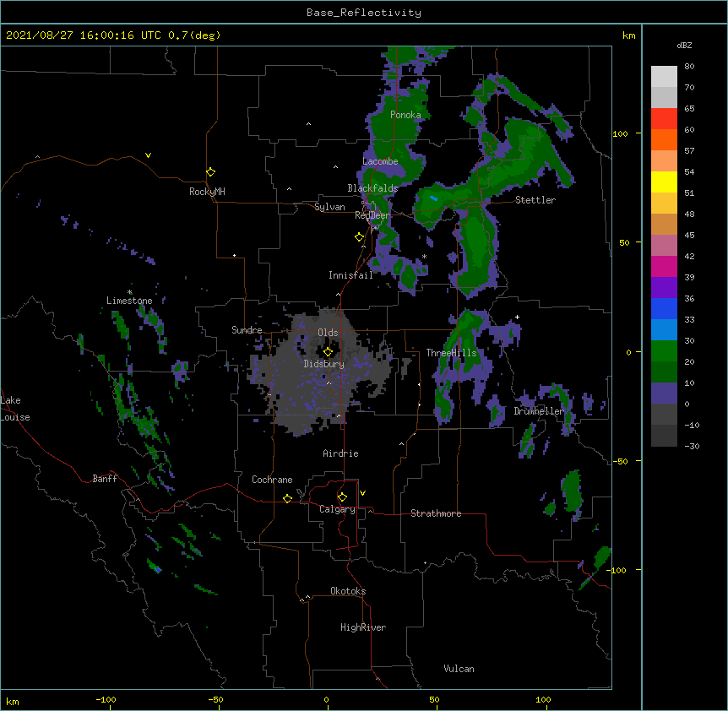Click the Ponoka city label
This screenshot has width=728, height=711.
pos(405,115)
